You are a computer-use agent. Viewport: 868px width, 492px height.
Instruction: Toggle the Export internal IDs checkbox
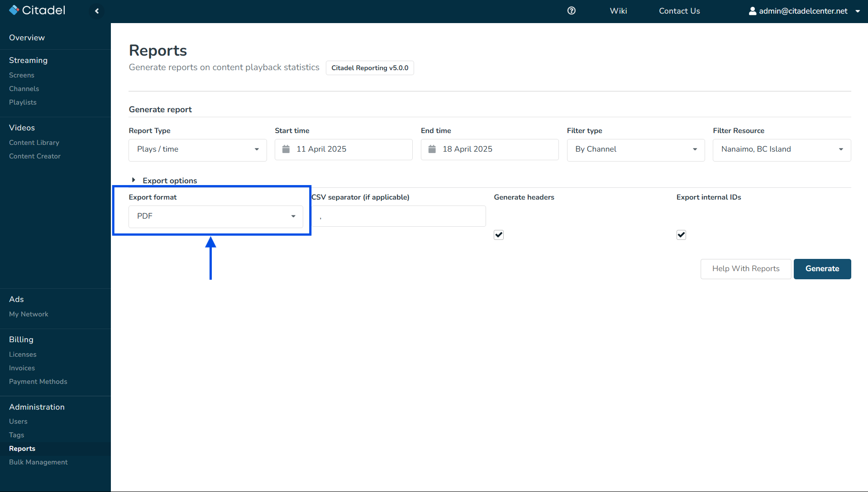coord(681,235)
